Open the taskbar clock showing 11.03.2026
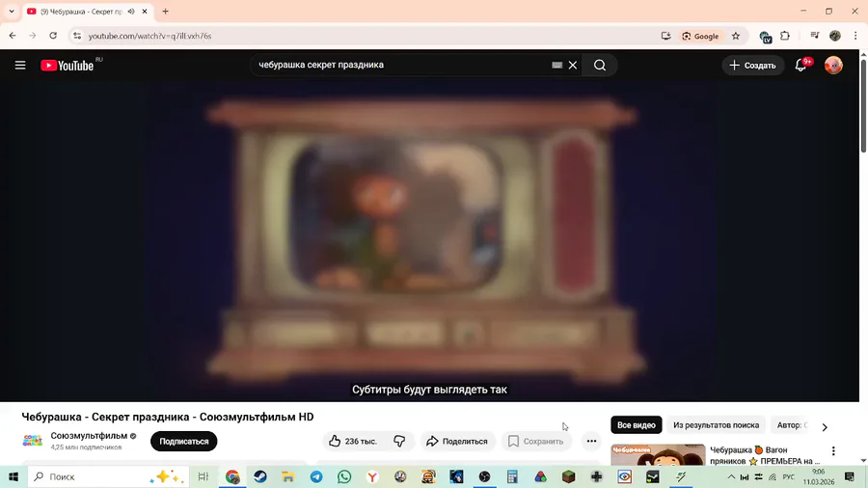 pos(818,477)
